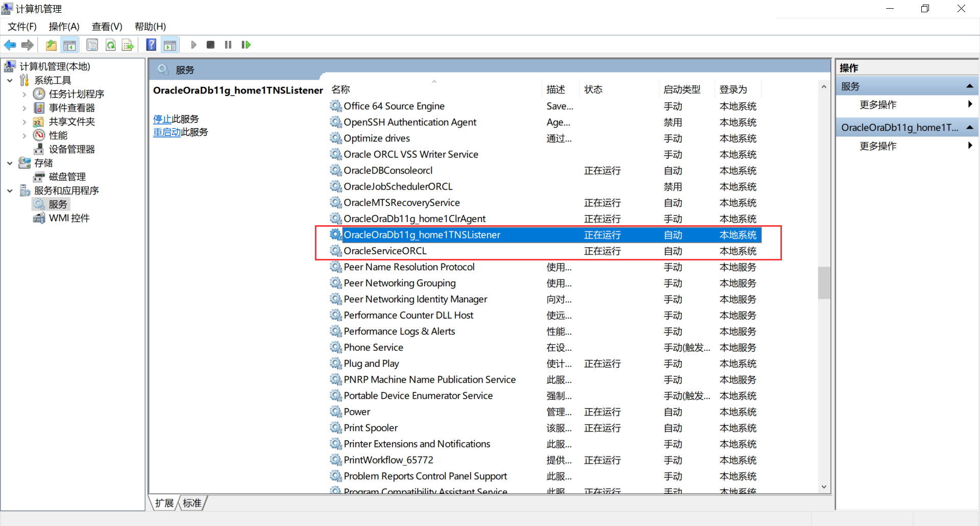This screenshot has width=980, height=526.
Task: Select OracleServiceORCL service row
Action: [x=545, y=251]
